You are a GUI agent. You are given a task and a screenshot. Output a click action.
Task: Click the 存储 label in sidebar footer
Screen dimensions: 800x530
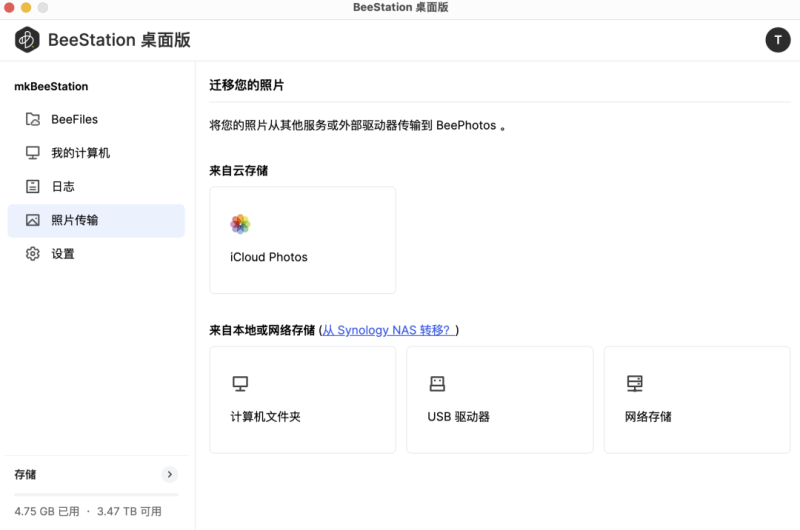[x=25, y=474]
